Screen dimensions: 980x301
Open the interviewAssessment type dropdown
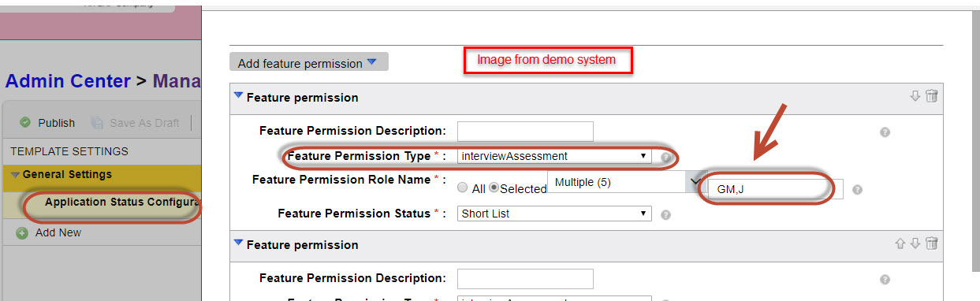[554, 156]
